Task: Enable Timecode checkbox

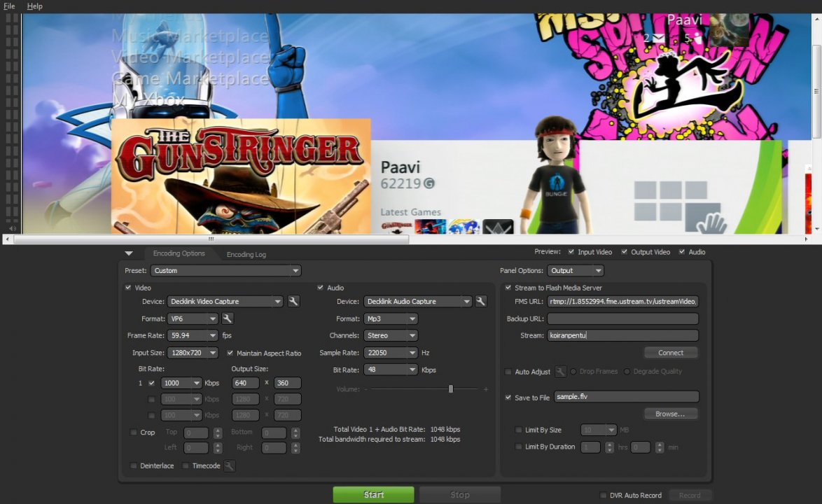Action: point(185,465)
